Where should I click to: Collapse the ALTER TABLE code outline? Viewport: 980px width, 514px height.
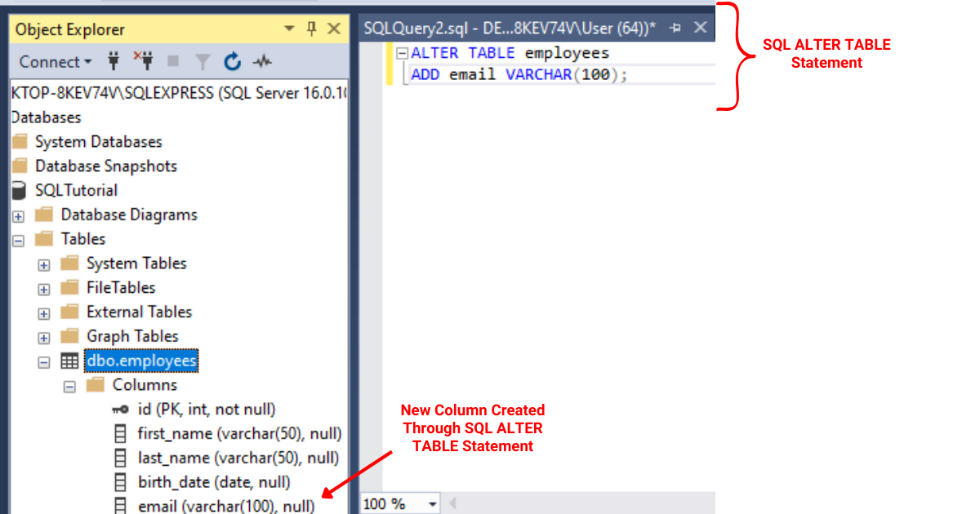click(401, 53)
